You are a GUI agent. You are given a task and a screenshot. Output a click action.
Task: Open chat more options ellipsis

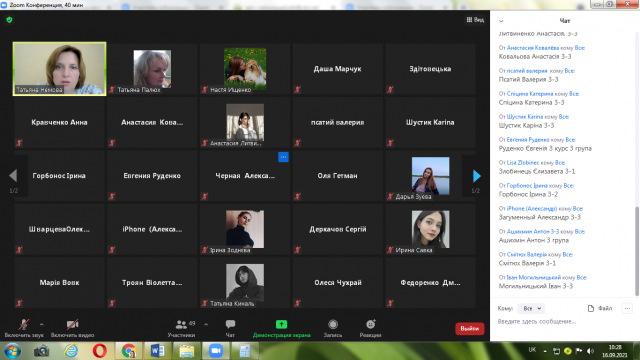[627, 309]
